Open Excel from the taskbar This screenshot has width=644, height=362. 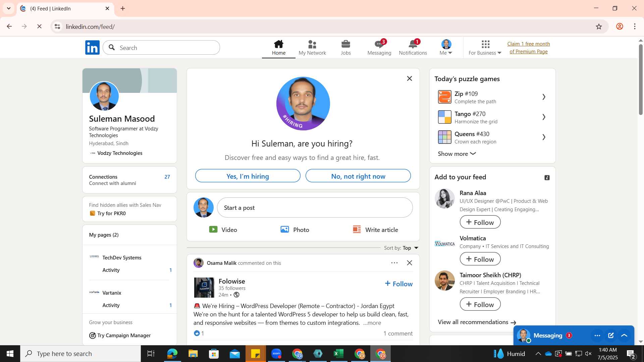[x=338, y=354]
